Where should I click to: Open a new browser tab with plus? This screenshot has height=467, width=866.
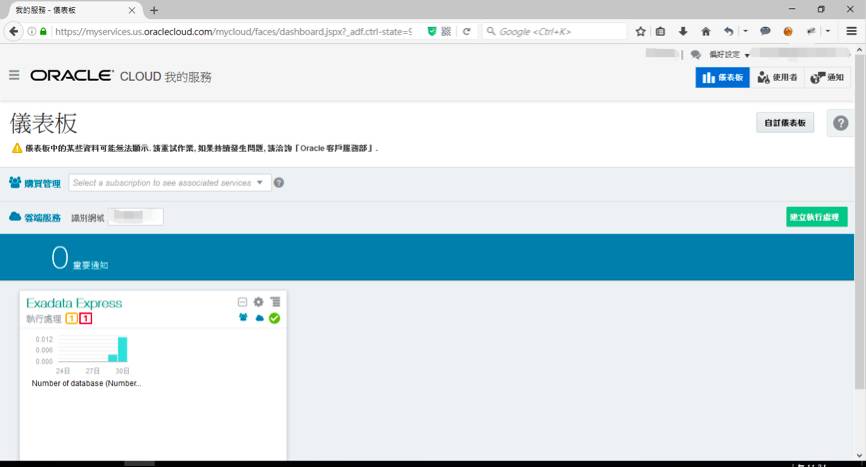(x=154, y=10)
